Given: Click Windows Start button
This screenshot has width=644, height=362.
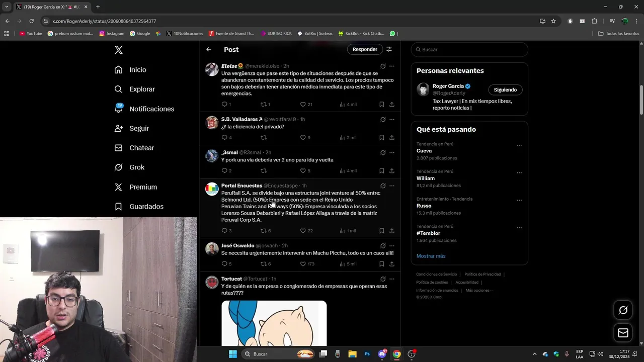Looking at the screenshot, I should click(233, 354).
